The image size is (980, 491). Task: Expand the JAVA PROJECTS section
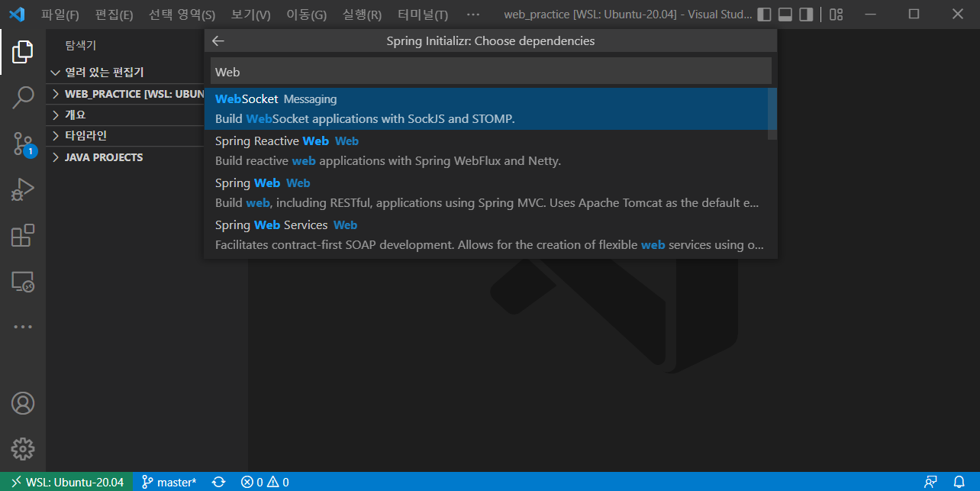click(124, 157)
